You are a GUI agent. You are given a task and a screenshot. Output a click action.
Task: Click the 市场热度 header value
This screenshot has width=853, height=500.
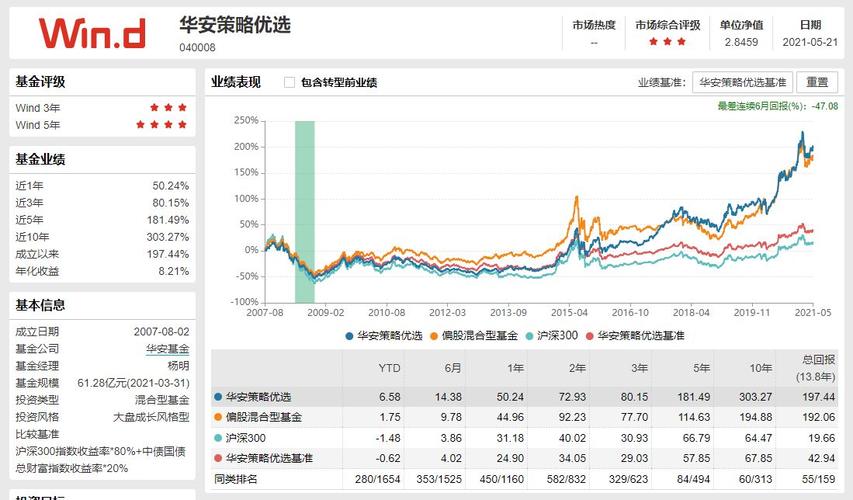click(x=594, y=42)
